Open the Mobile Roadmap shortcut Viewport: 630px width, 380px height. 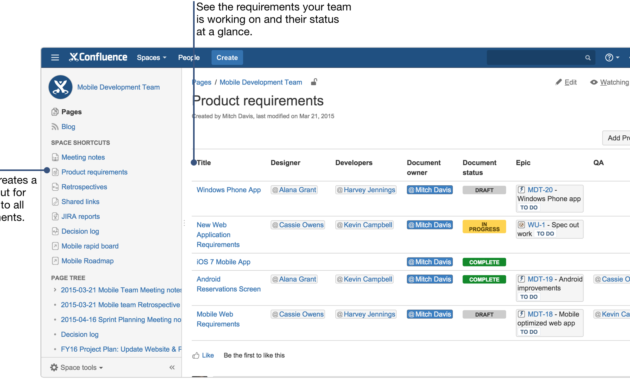click(x=88, y=261)
